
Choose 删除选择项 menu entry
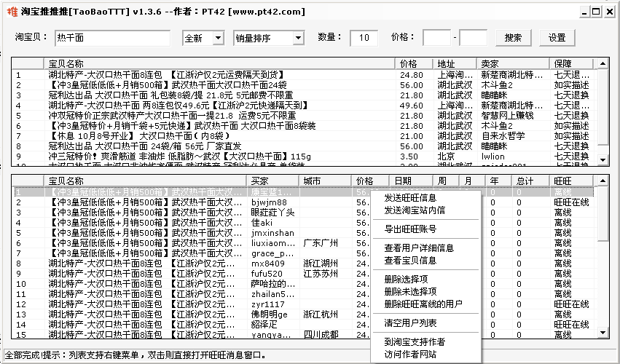point(406,279)
